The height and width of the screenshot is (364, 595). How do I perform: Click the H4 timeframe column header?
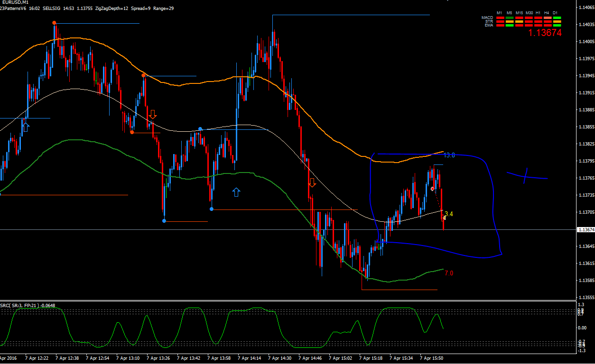pyautogui.click(x=547, y=13)
